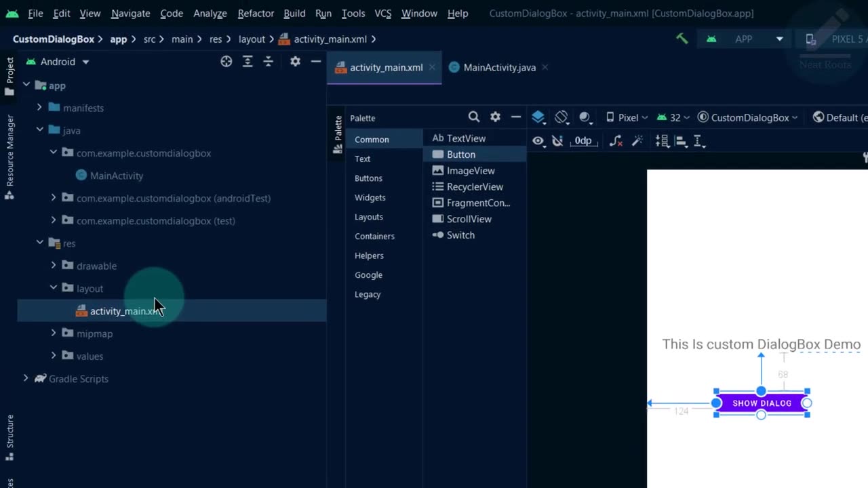The height and width of the screenshot is (488, 868).
Task: Open API 32 version dropdown
Action: (673, 117)
